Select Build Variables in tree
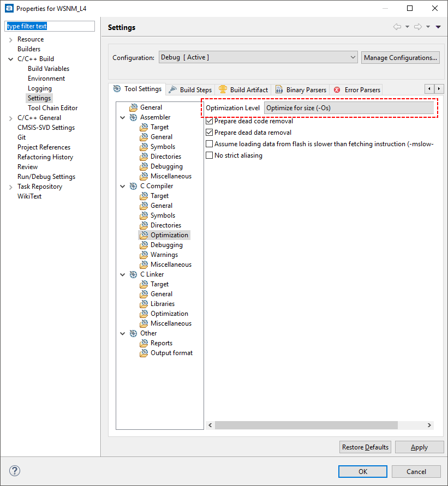Viewport: 448px width, 486px height. coord(49,69)
